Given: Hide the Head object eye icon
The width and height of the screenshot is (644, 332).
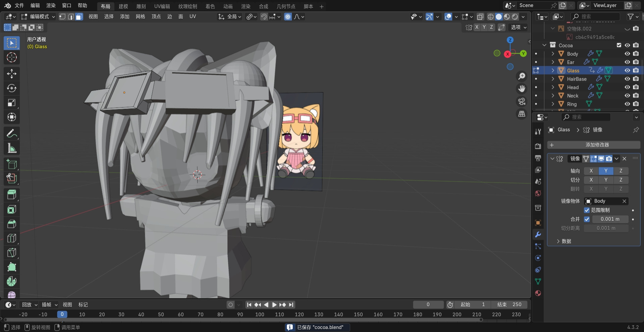Looking at the screenshot, I should point(627,87).
